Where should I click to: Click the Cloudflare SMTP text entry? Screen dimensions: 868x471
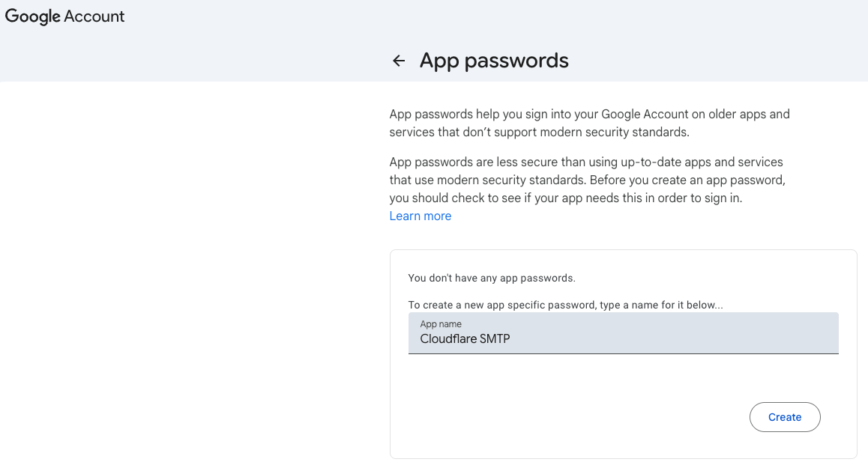(465, 339)
